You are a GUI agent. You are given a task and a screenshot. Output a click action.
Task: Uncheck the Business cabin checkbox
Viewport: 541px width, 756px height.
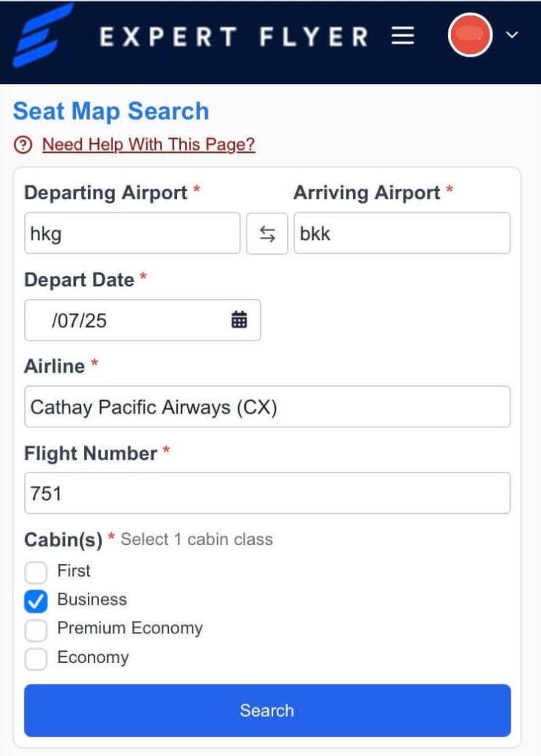36,600
